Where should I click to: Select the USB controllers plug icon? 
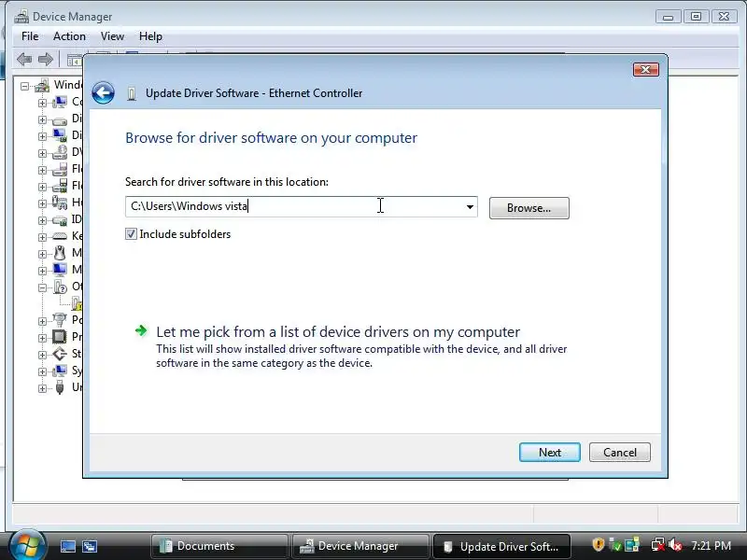tap(60, 387)
